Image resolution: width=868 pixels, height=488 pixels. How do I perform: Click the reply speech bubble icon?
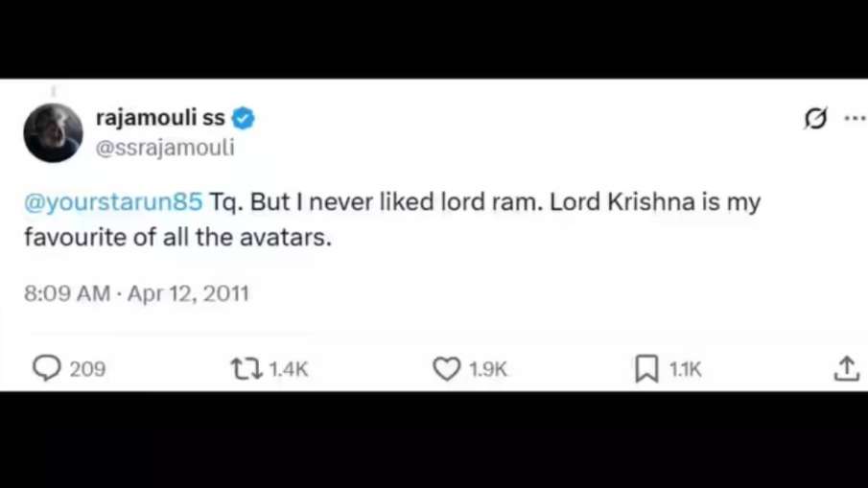tap(46, 369)
